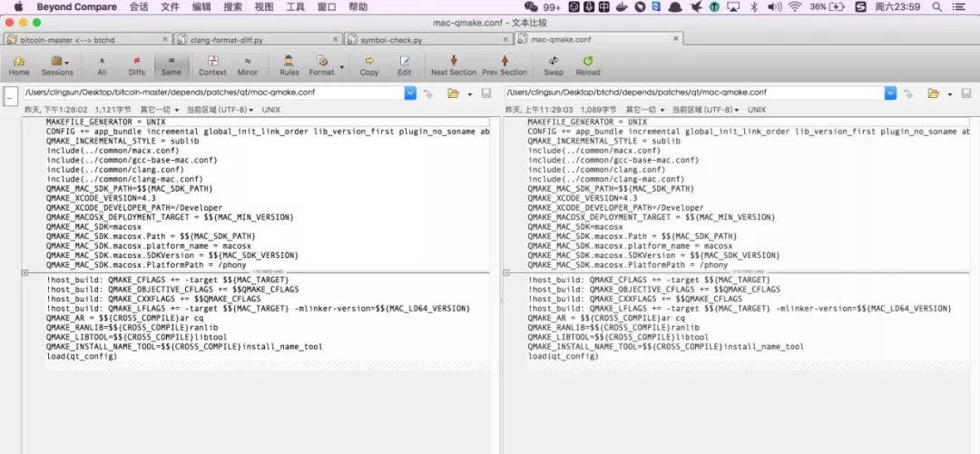Switch to clang-format-diff.py tab
980x454 pixels.
[x=258, y=39]
